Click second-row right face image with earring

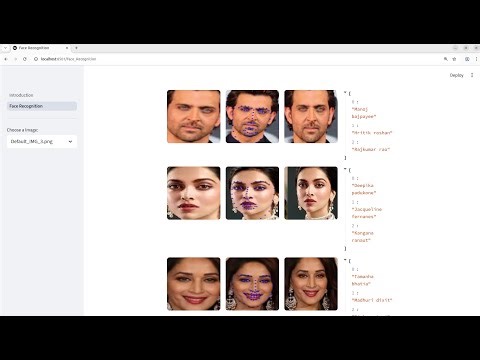[x=311, y=193]
